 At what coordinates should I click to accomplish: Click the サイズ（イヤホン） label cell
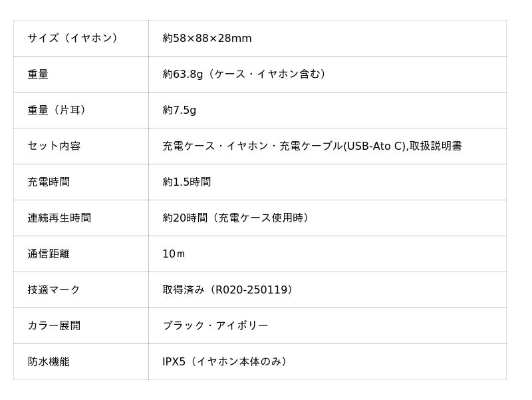72,39
